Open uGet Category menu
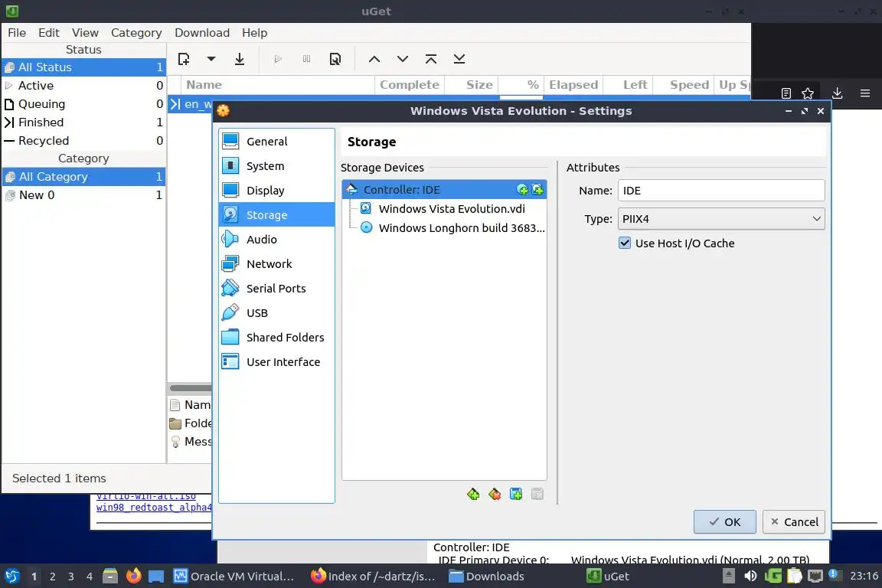The image size is (882, 588). click(x=136, y=33)
